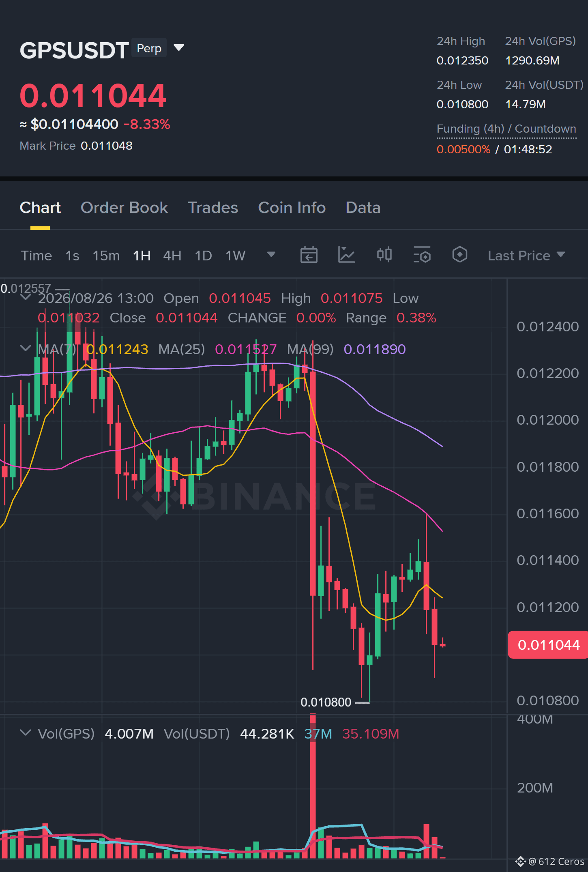Click the 24h High value 0.012350
Image resolution: width=588 pixels, height=872 pixels.
tap(462, 61)
